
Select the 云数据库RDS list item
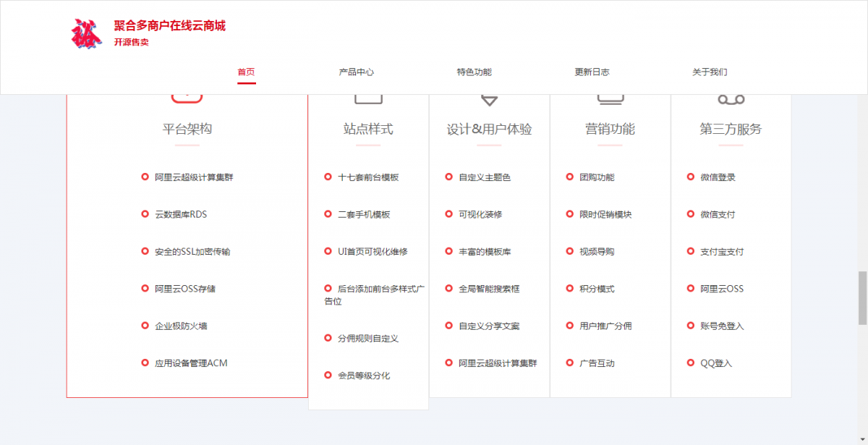pyautogui.click(x=181, y=214)
